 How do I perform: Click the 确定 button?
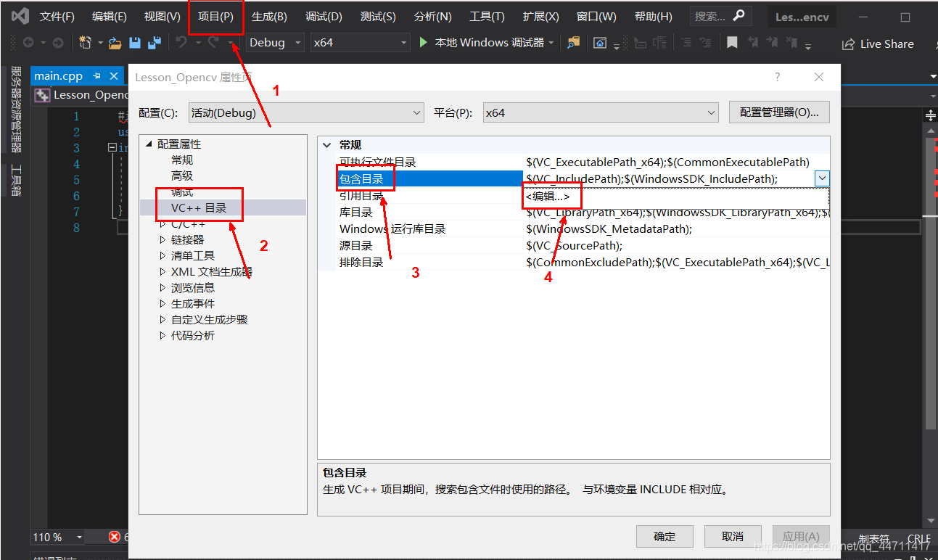click(x=665, y=537)
